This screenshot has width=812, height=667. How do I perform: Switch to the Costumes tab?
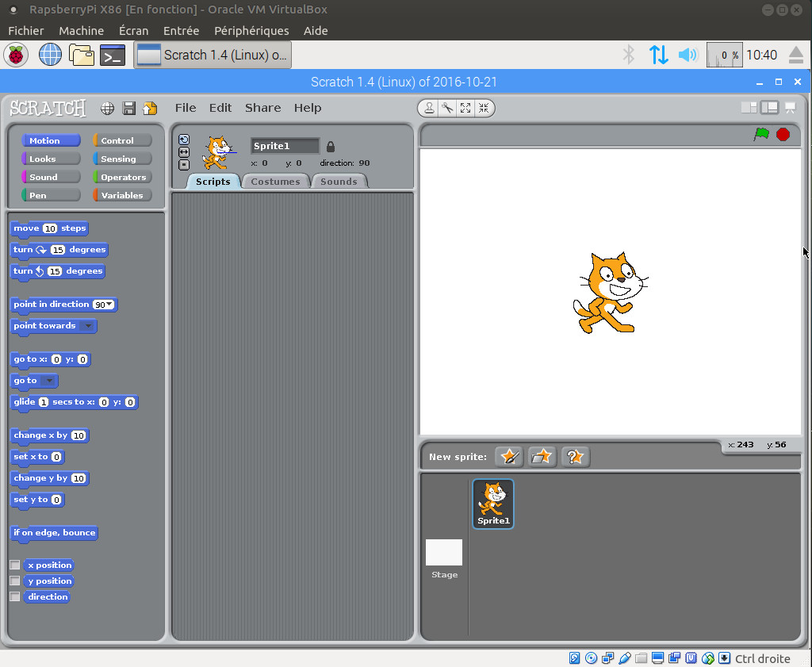275,182
